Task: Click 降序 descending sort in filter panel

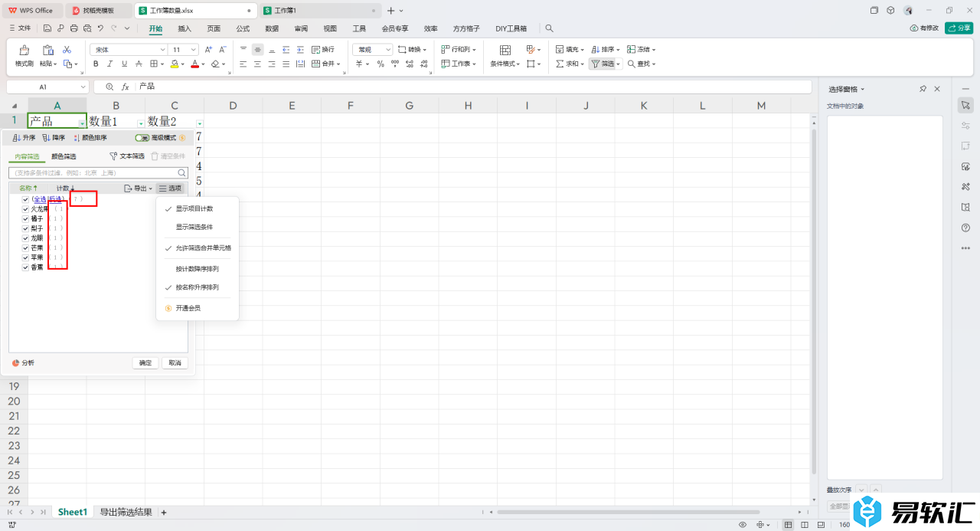Action: (x=54, y=138)
